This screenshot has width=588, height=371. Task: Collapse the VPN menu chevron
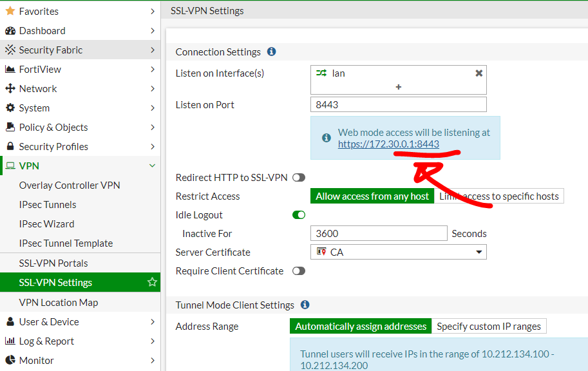pyautogui.click(x=152, y=166)
